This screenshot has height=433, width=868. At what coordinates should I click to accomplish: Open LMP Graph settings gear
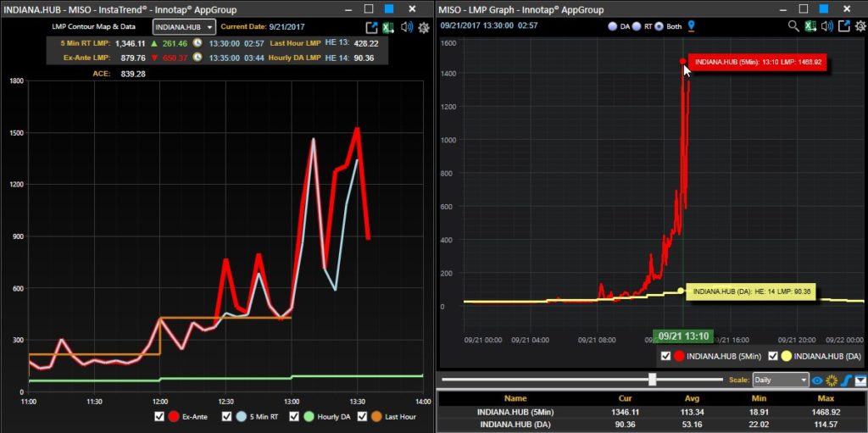click(860, 26)
